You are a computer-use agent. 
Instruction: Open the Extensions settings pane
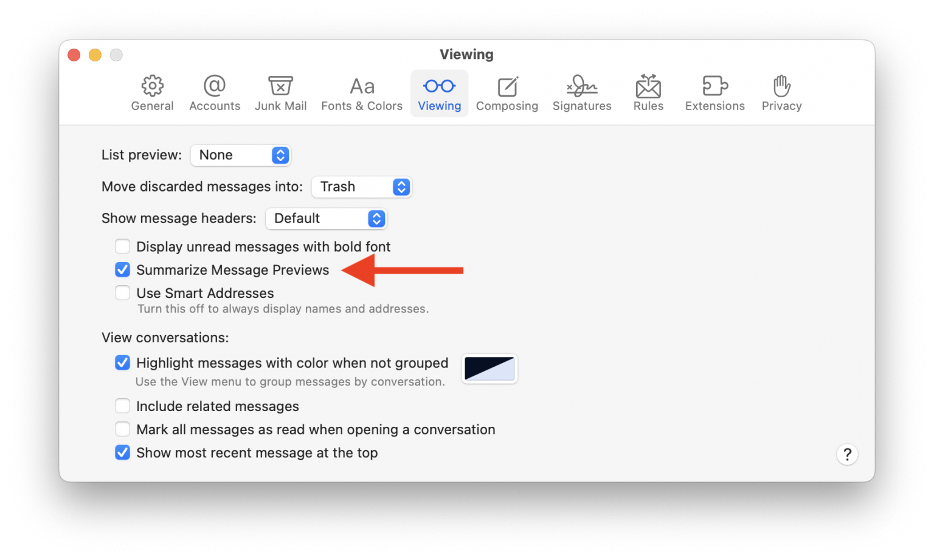714,92
